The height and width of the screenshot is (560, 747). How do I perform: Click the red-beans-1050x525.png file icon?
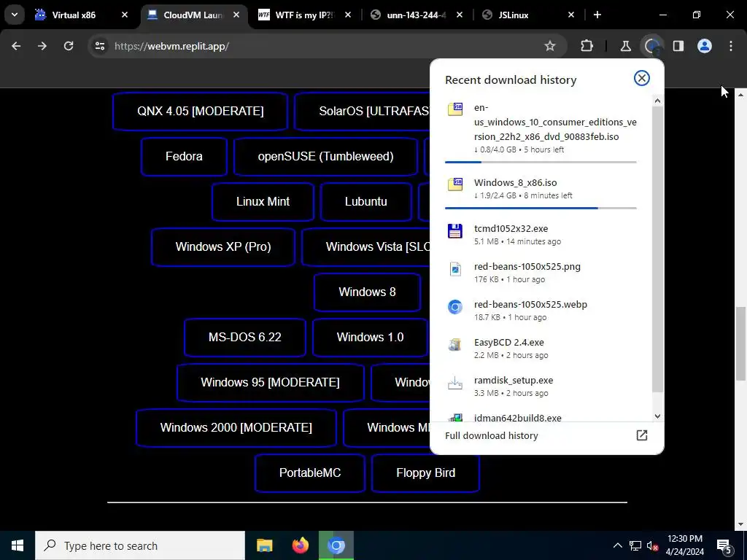click(455, 269)
